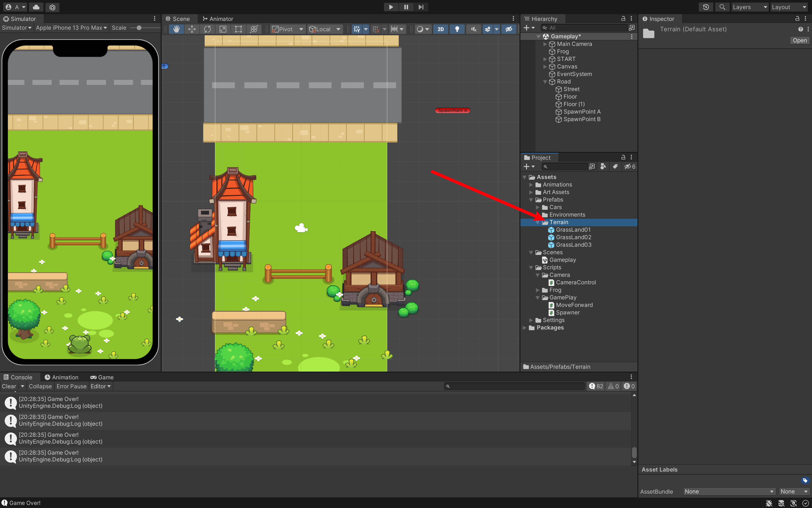The height and width of the screenshot is (508, 812).
Task: Switch to the Scene tab
Action: (x=178, y=19)
